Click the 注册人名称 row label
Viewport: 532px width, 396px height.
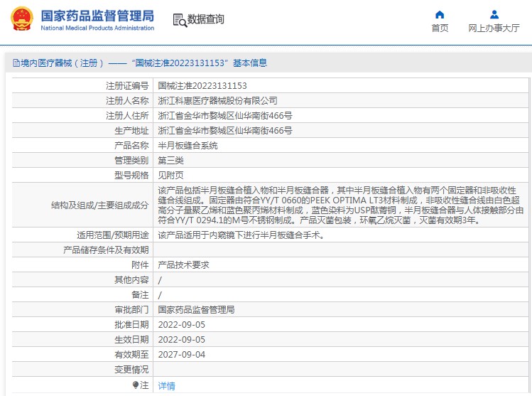127,100
